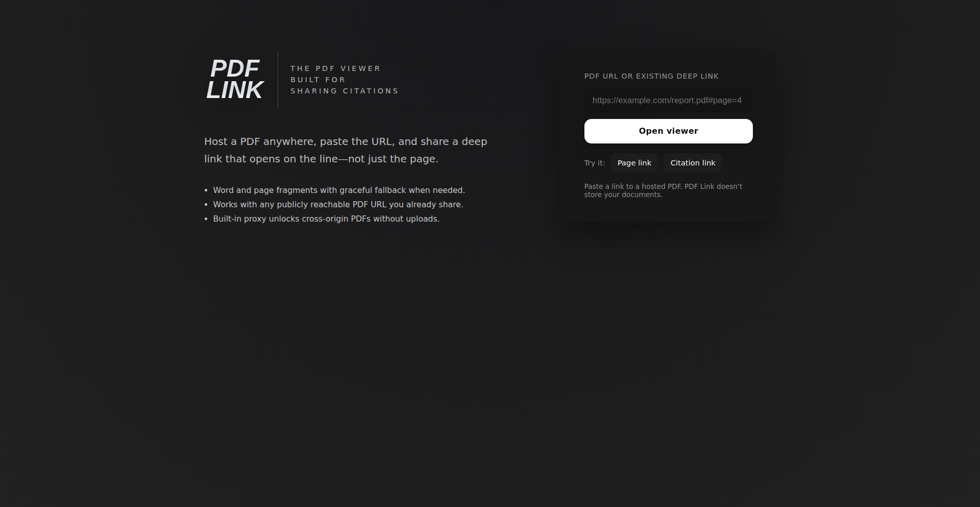Click the 'The PDF viewer built for sharing citations' tagline
This screenshot has height=507, width=980.
[x=345, y=80]
